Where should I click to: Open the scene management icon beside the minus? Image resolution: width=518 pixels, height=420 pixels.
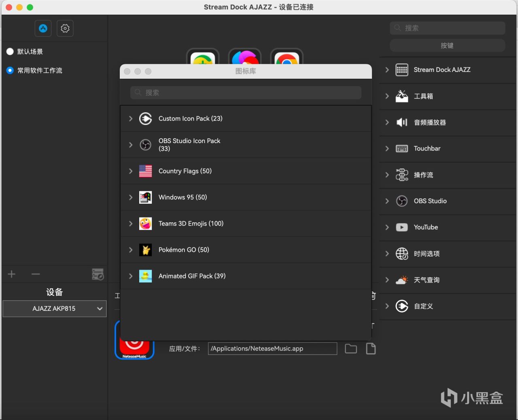[98, 274]
